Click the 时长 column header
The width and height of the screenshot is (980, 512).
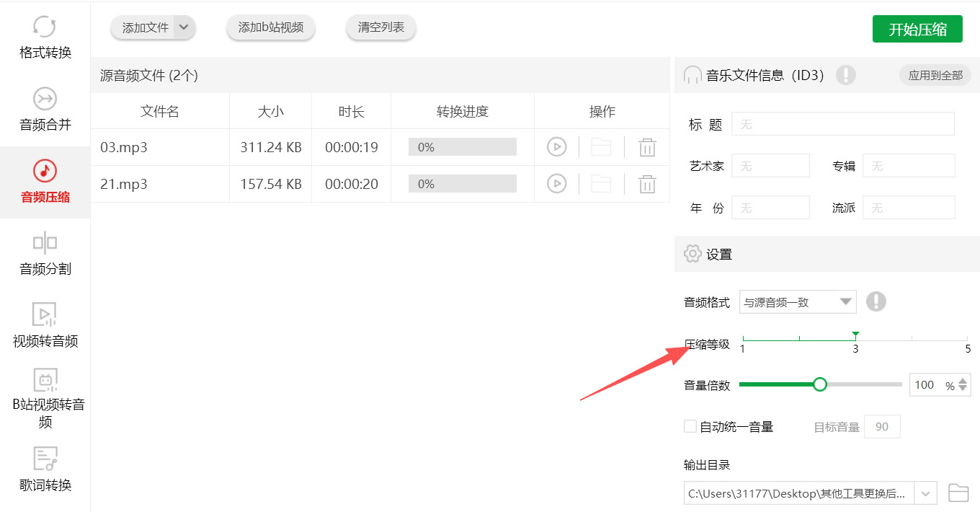(x=352, y=111)
